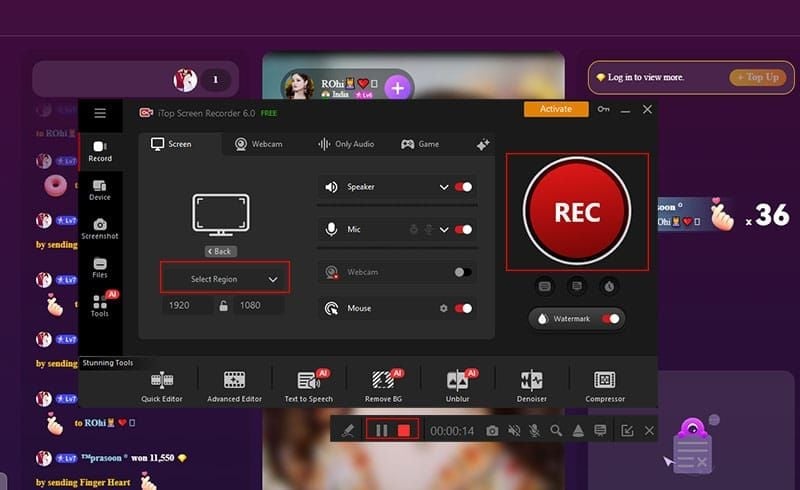Click the restore window icon in recording bar
This screenshot has height=490, width=800.
627,431
